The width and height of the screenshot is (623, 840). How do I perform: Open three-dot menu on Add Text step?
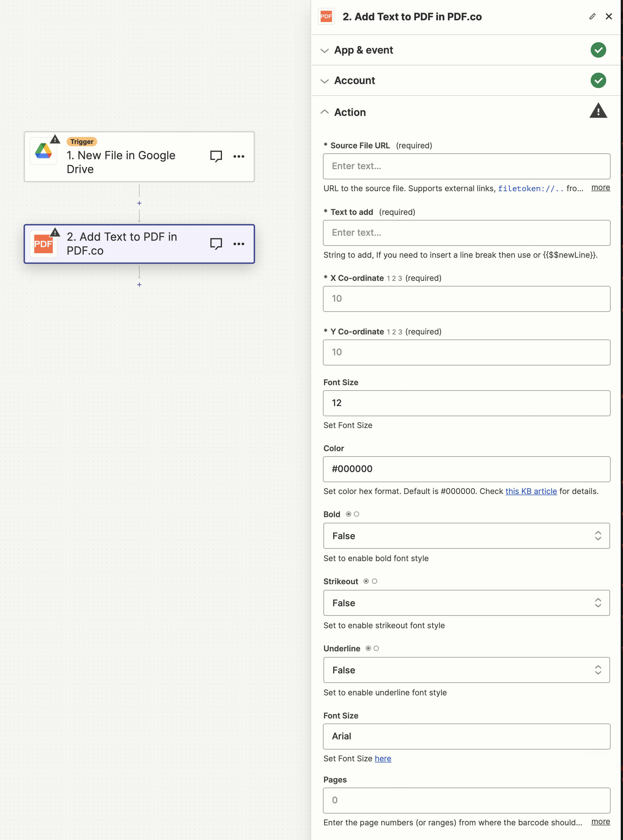click(x=239, y=244)
